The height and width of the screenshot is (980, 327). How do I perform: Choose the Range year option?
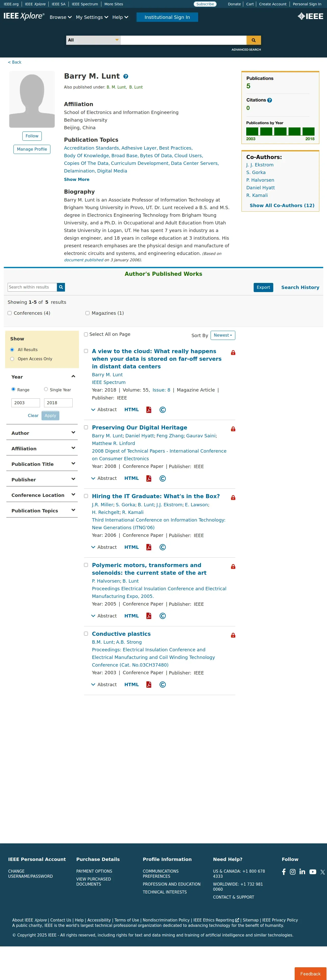coord(13,389)
